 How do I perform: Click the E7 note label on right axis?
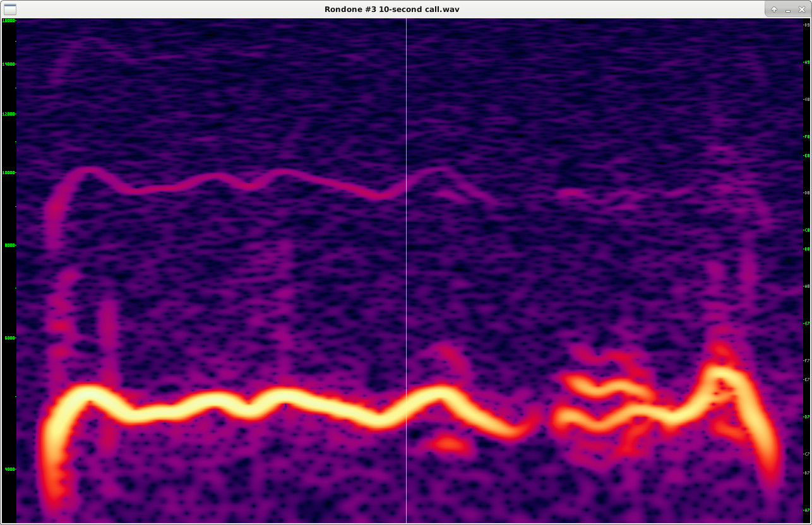[x=806, y=379]
